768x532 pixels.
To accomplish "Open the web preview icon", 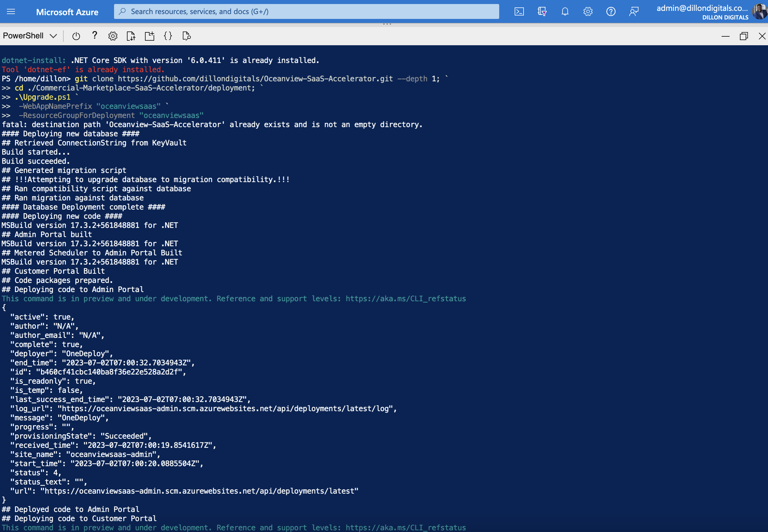I will (x=186, y=36).
